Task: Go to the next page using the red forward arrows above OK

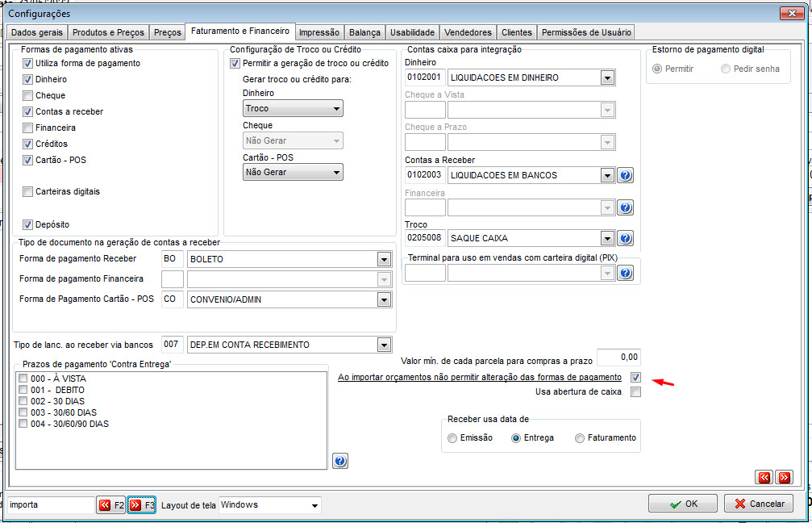Action: (x=785, y=477)
